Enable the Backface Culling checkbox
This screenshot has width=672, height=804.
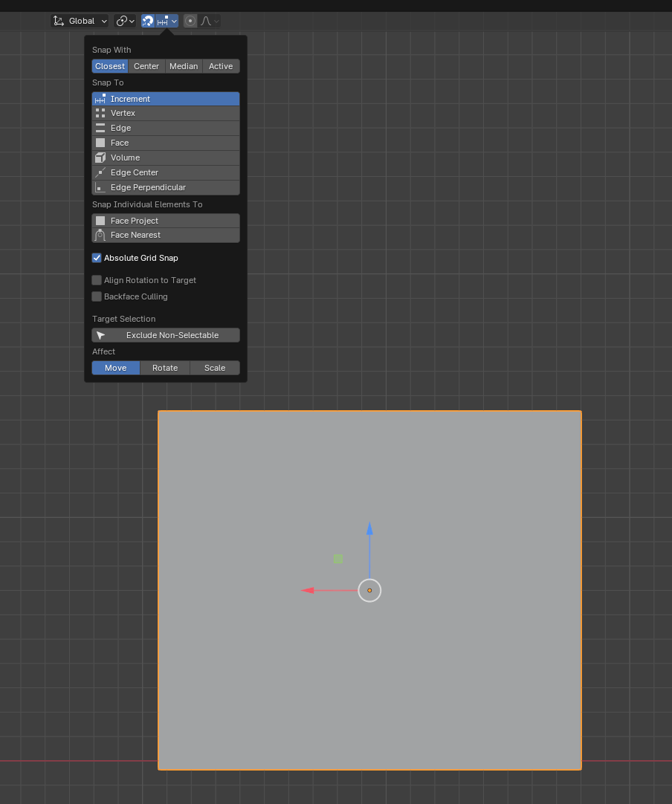tap(97, 296)
